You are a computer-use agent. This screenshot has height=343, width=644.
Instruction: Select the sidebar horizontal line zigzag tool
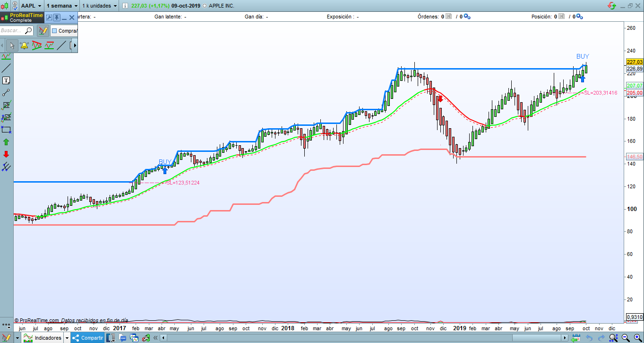[6, 56]
